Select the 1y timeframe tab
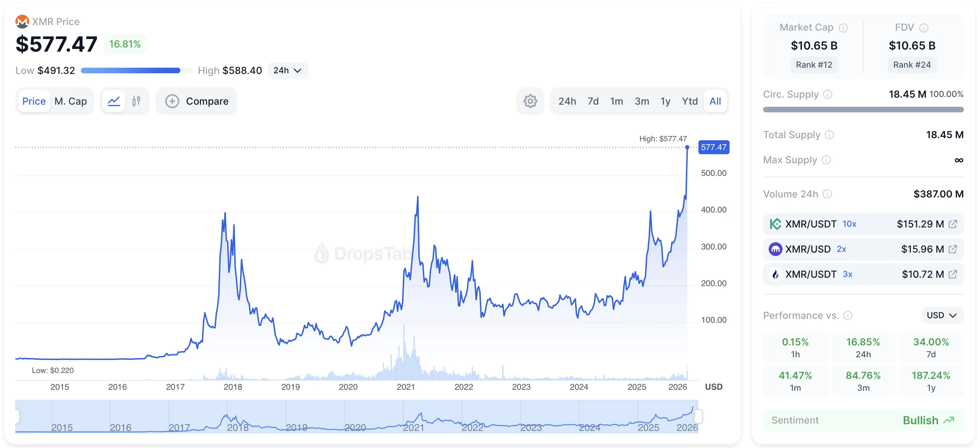Viewport: 980px width, 448px height. coord(665,101)
